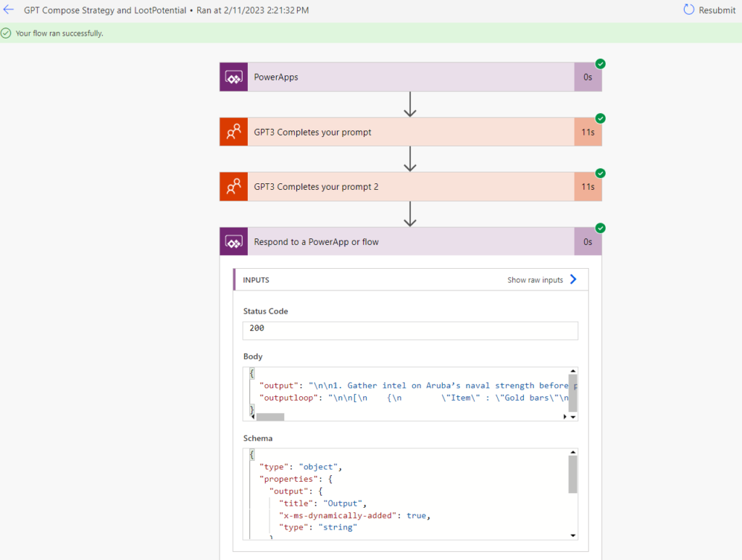The width and height of the screenshot is (742, 560).
Task: Click the 11s duration on GPT3 Completes your prompt
Action: tap(588, 132)
